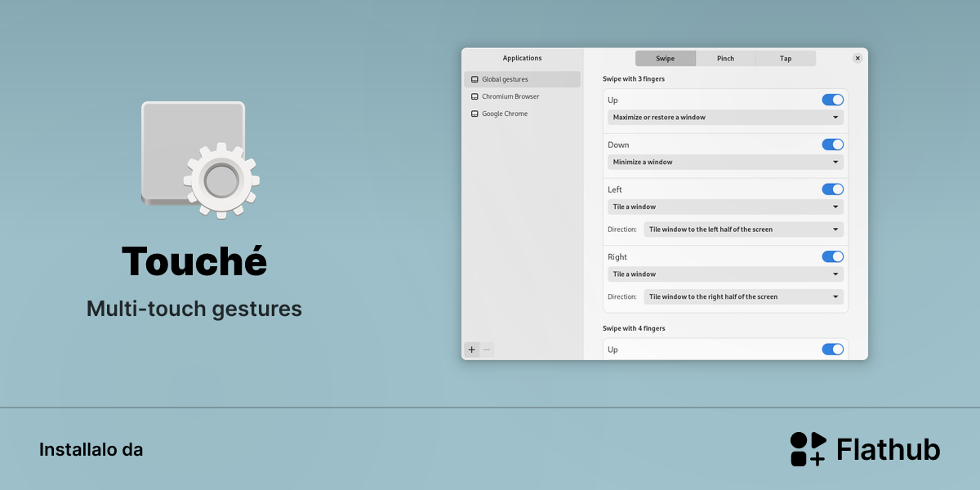Click the Global gestures icon in the sidebar

[x=474, y=79]
